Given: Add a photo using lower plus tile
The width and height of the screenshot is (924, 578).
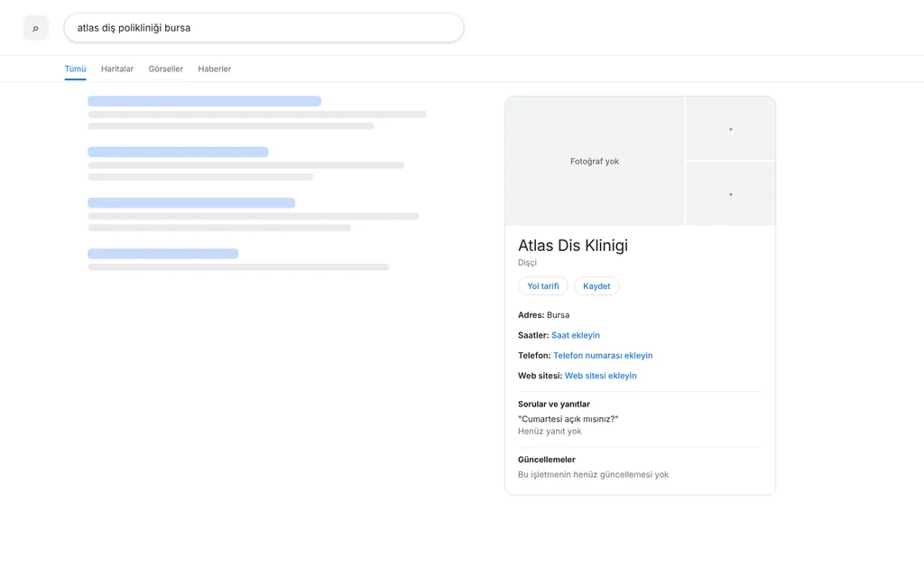Looking at the screenshot, I should 731,194.
